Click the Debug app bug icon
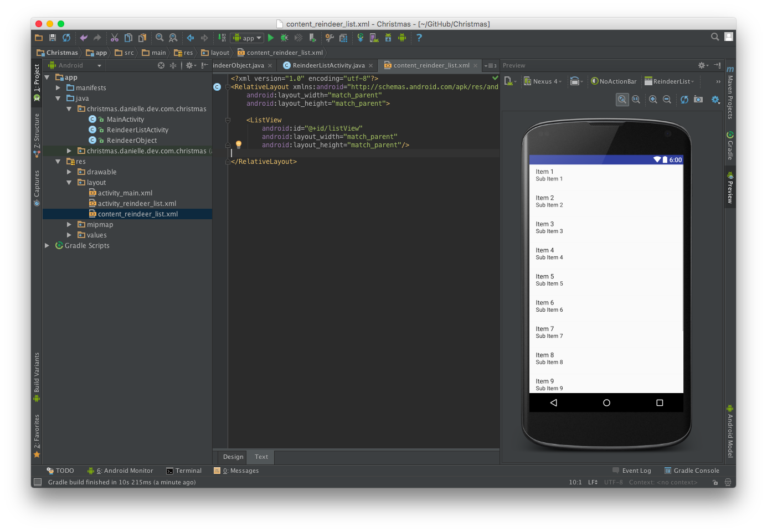Viewport: 767px width, 532px height. pos(284,38)
